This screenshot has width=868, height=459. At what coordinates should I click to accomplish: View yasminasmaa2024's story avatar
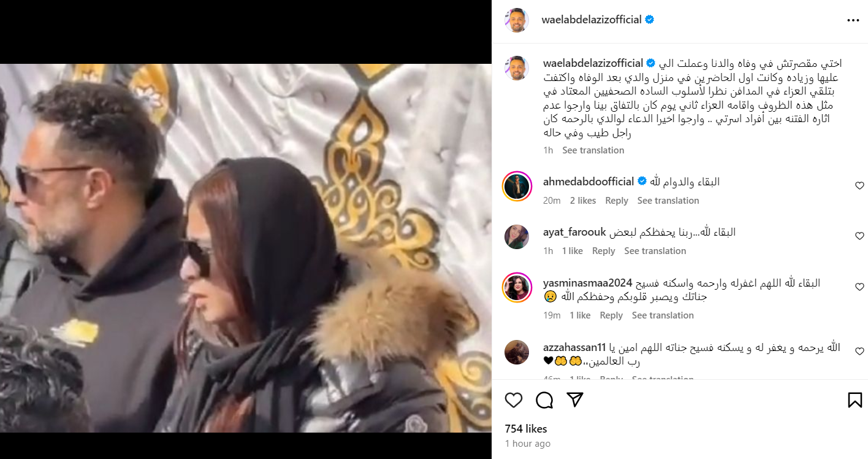coord(517,288)
